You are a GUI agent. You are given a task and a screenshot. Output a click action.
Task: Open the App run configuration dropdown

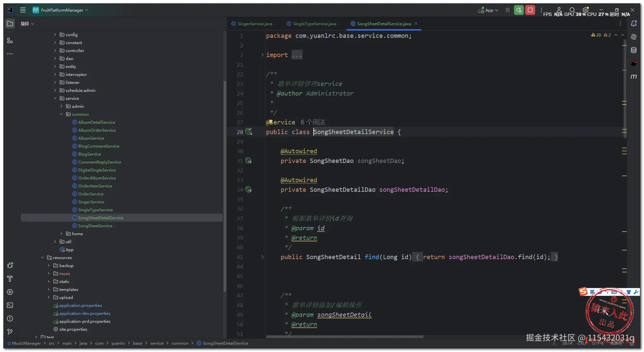[x=488, y=10]
